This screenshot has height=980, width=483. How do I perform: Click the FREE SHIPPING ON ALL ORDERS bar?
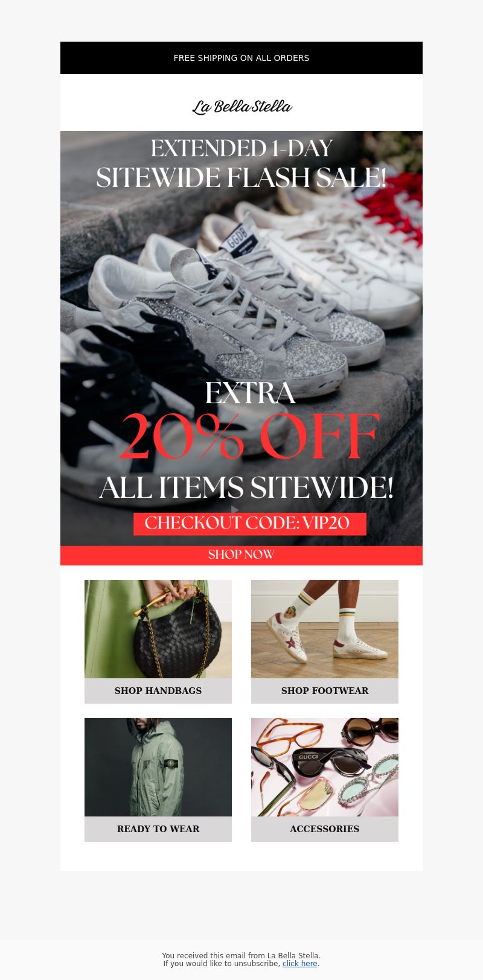[241, 58]
